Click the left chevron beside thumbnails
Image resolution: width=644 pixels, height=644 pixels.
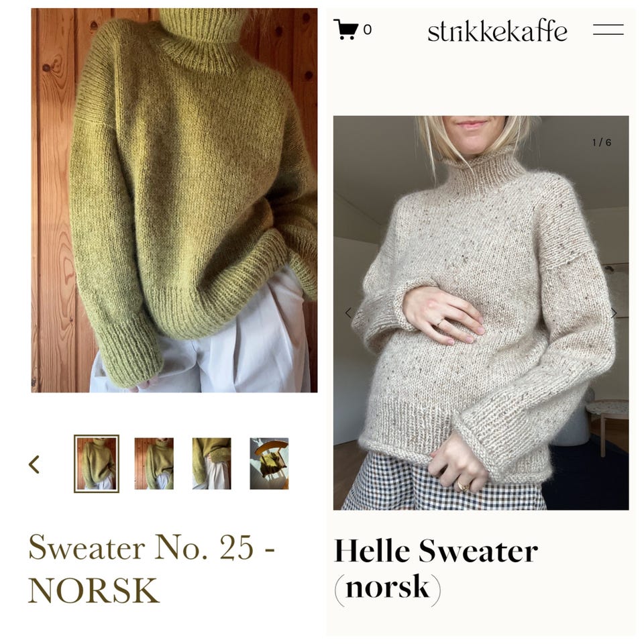34,464
